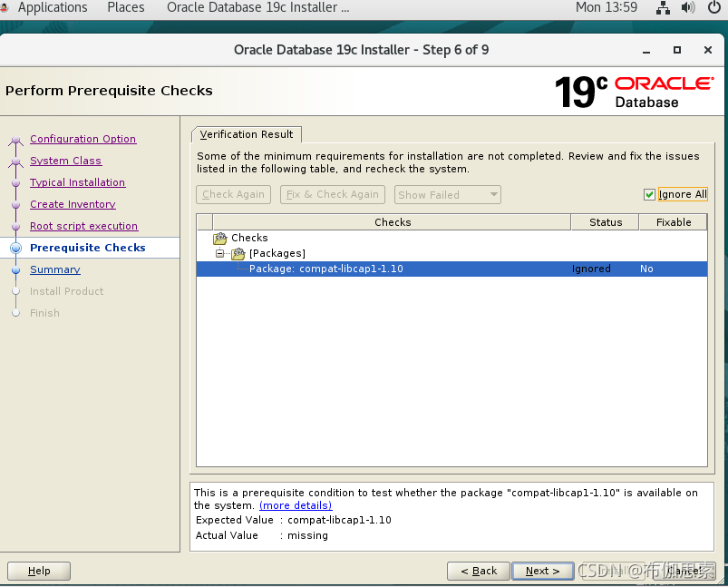Go to Root script execution step
The height and width of the screenshot is (587, 728).
(x=83, y=226)
